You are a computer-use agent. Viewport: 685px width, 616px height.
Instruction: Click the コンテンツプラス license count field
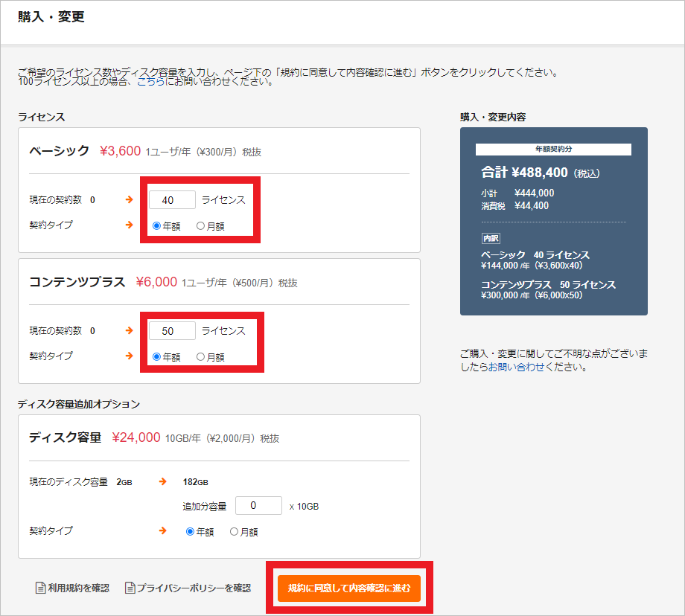coord(172,331)
